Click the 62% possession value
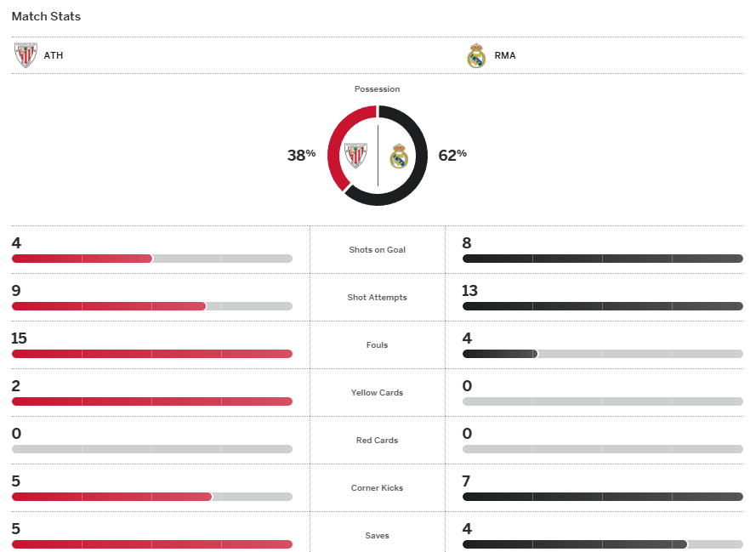Viewport: 756px width, 552px height. point(452,155)
